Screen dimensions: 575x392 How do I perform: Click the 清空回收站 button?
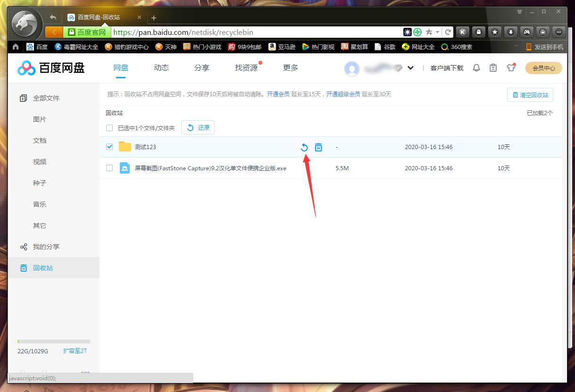click(x=530, y=94)
